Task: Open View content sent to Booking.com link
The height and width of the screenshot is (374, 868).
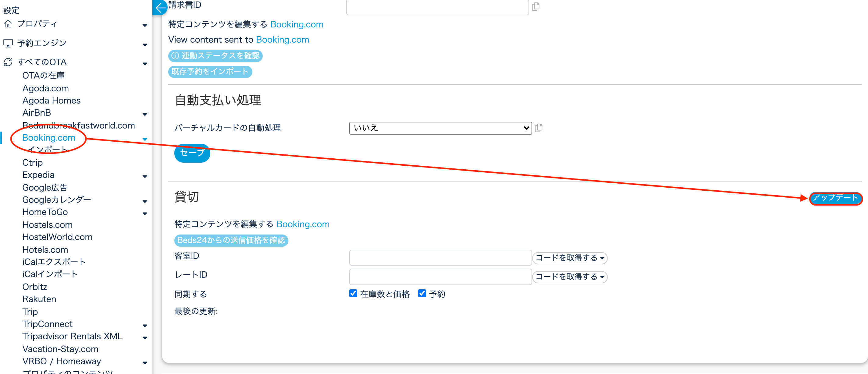Action: click(282, 40)
